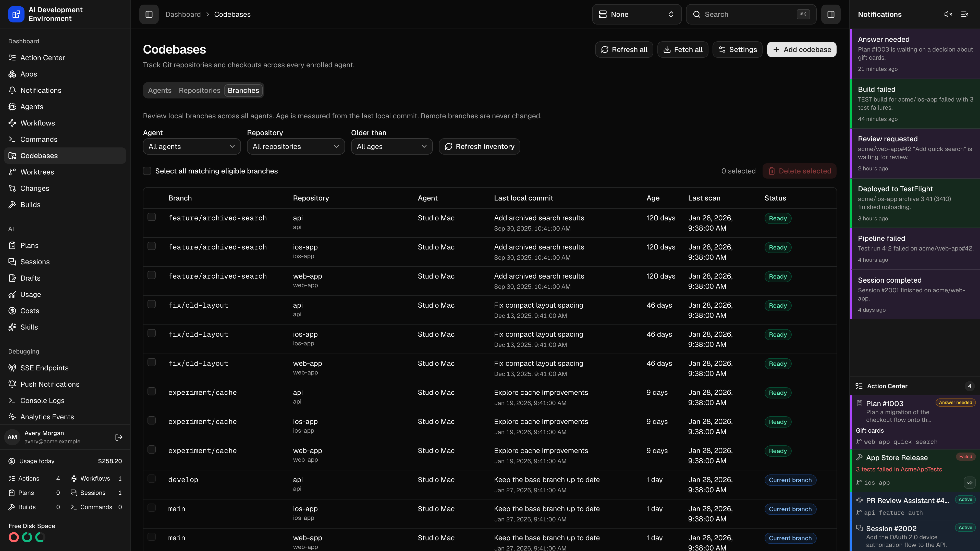Check Select all matching eligible branches
The height and width of the screenshot is (551, 980).
pyautogui.click(x=147, y=171)
